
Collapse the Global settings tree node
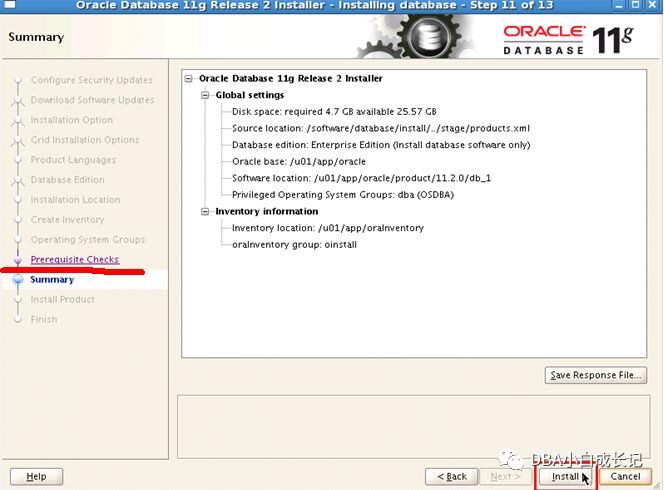coord(205,95)
